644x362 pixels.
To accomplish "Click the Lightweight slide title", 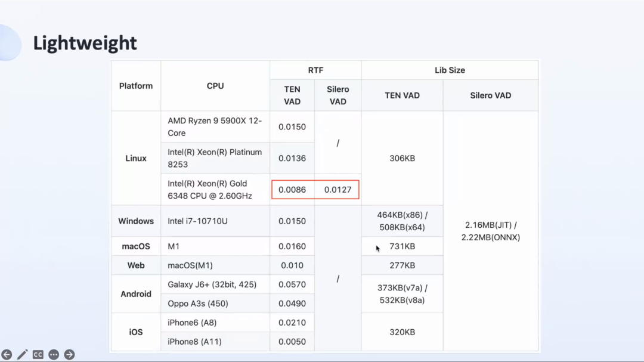I will click(x=85, y=43).
